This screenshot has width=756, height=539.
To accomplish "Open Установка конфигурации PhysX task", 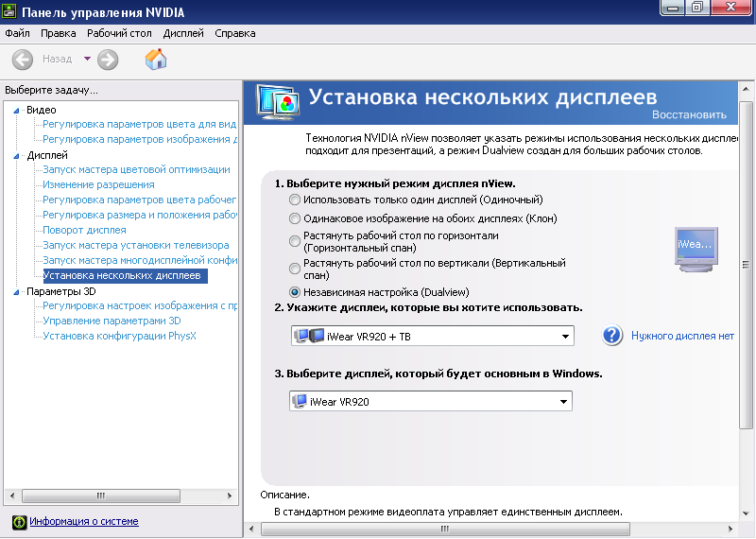I will (x=120, y=336).
